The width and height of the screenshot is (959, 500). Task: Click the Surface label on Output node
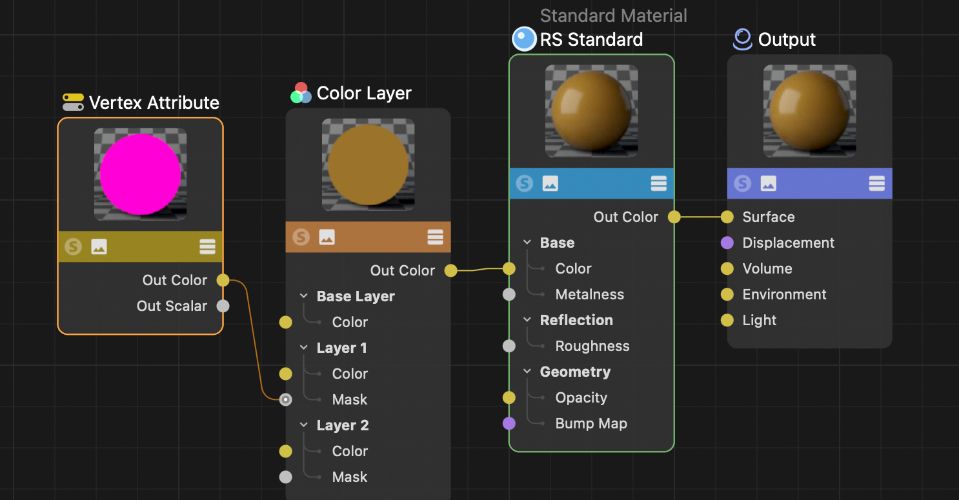[768, 217]
